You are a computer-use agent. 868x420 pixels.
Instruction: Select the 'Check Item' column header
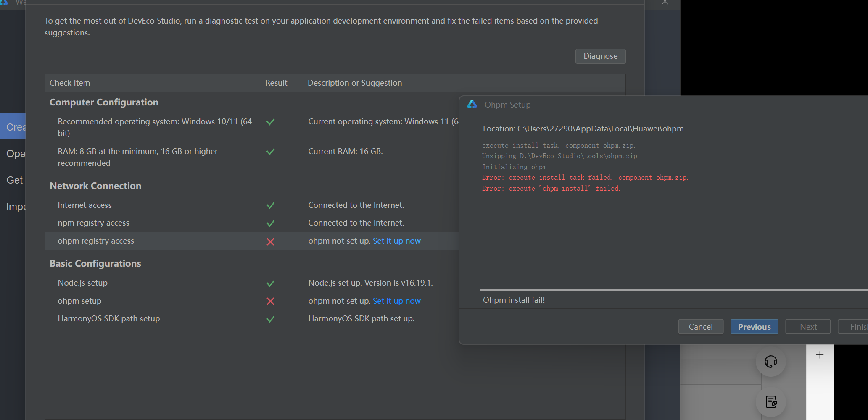point(153,83)
